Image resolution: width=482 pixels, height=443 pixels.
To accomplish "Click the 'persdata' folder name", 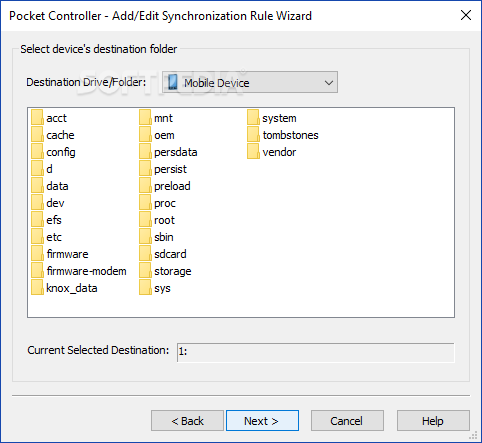I will tap(176, 152).
